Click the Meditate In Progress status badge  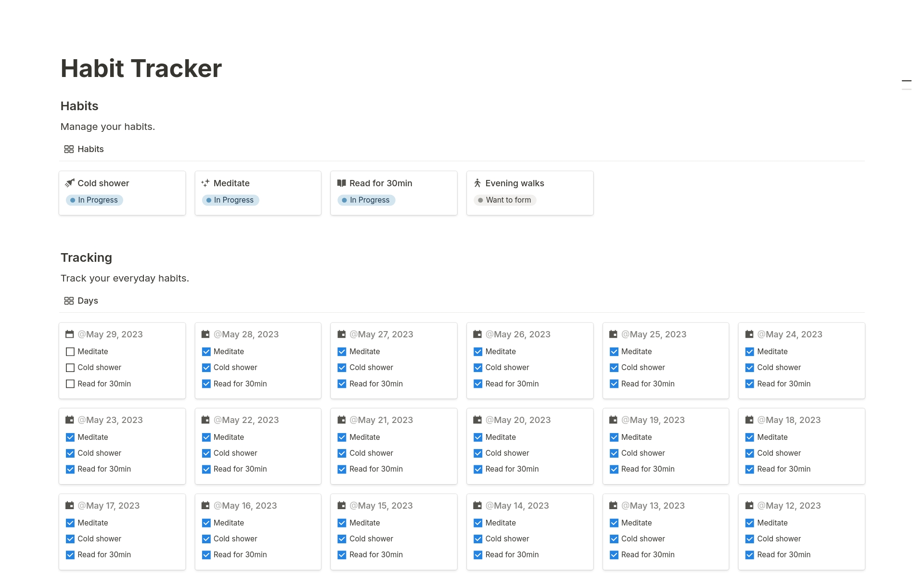231,199
